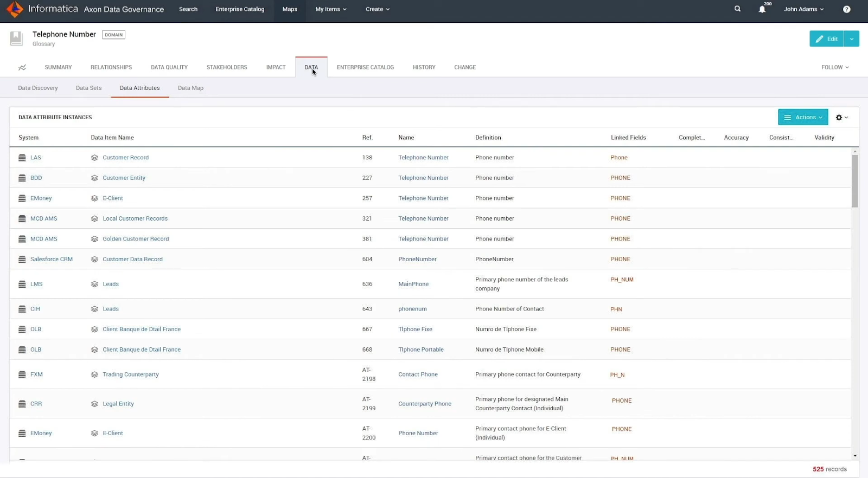Open Client Banque de Dtail France ref 667
Image resolution: width=868 pixels, height=478 pixels.
142,330
